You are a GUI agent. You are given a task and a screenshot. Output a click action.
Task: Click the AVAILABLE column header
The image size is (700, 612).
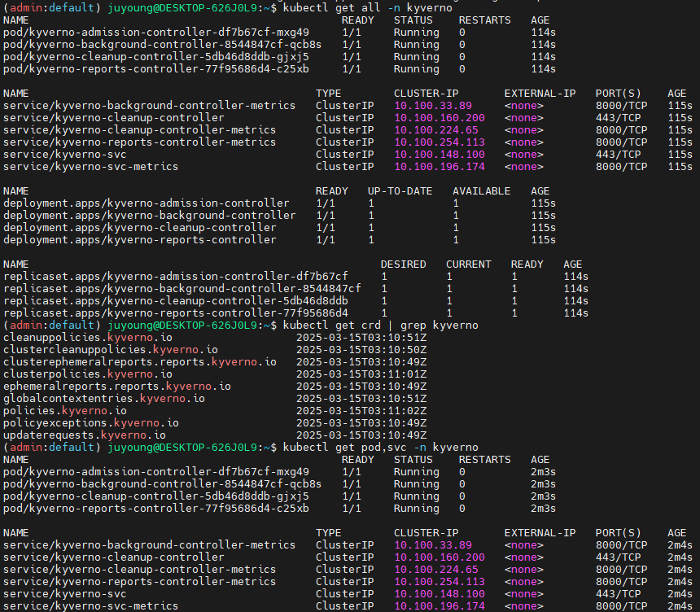pyautogui.click(x=481, y=191)
